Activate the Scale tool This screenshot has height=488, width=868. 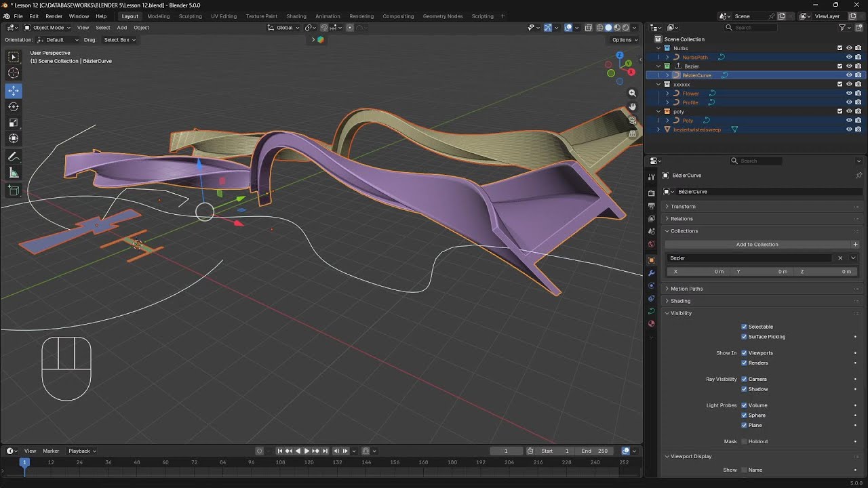point(14,123)
